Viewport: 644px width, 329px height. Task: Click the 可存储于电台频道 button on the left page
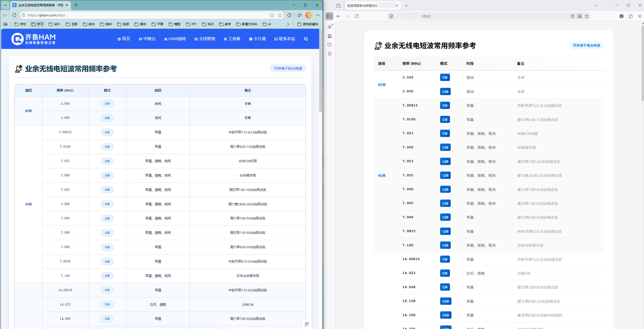tap(288, 68)
